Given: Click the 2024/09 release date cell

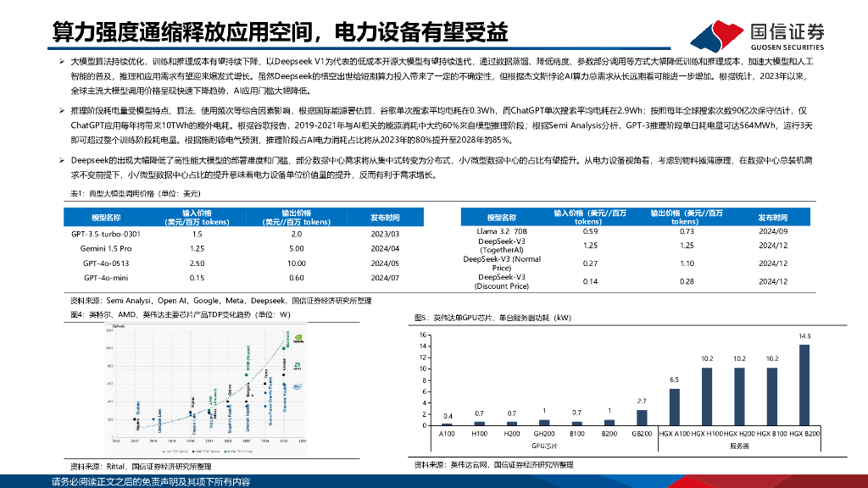Looking at the screenshot, I should point(773,231).
